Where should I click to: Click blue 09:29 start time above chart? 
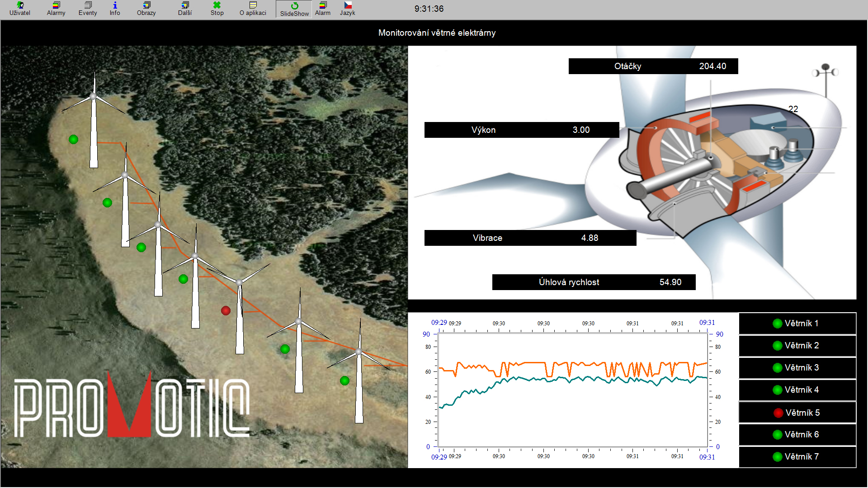point(439,323)
